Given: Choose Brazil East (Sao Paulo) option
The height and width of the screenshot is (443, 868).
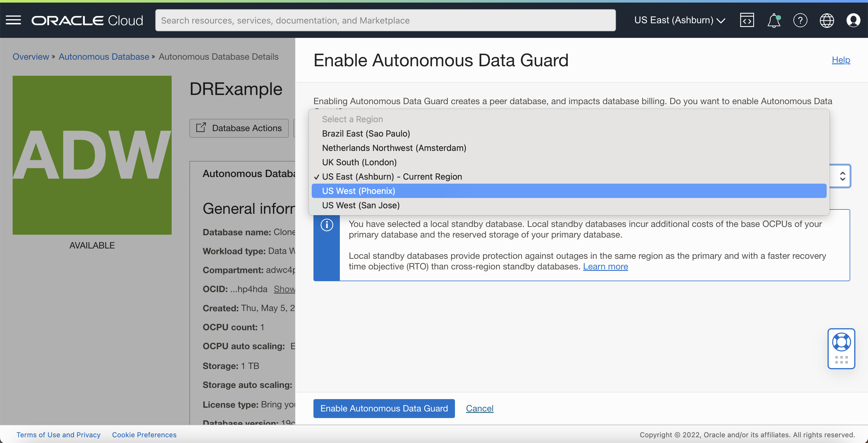Looking at the screenshot, I should tap(366, 134).
